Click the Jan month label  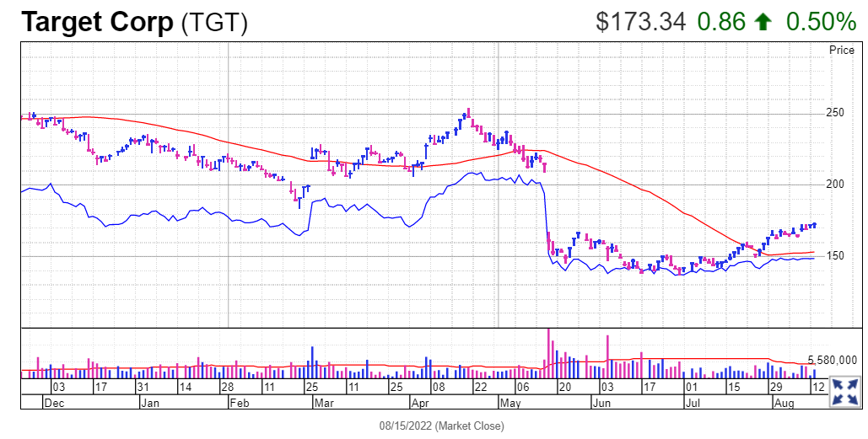pos(150,403)
